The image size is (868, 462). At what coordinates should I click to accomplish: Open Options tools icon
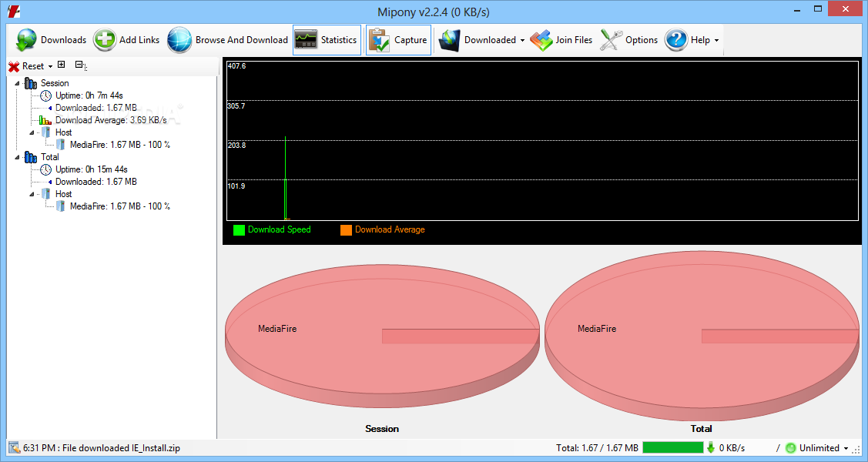612,40
